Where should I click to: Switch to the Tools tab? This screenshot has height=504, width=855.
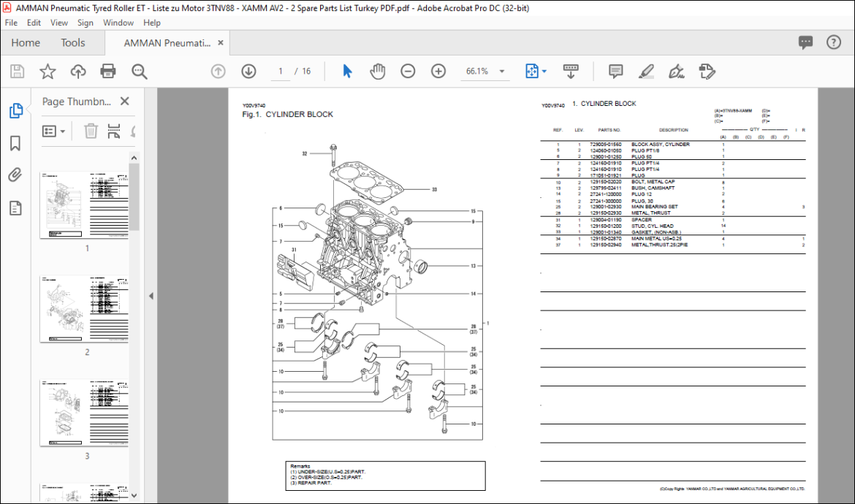pyautogui.click(x=73, y=42)
